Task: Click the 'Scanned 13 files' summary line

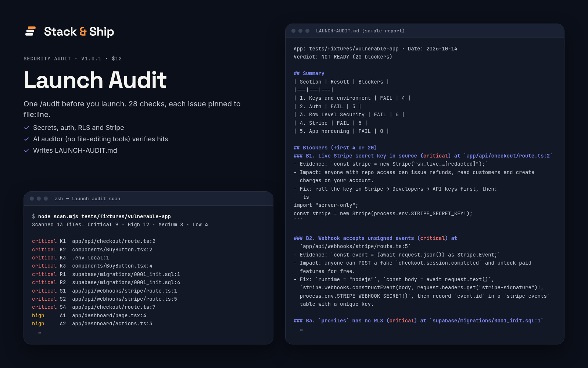Action: (x=120, y=224)
